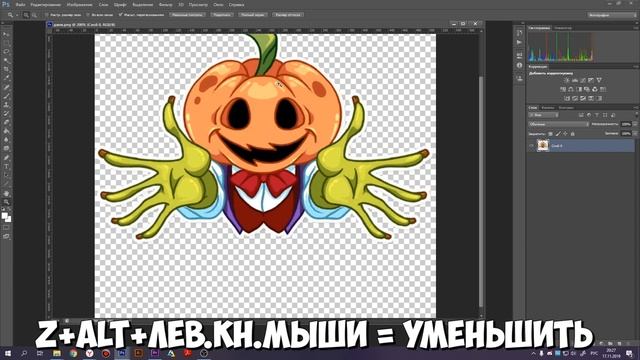Select the Brush tool
The width and height of the screenshot is (640, 360).
[x=6, y=96]
